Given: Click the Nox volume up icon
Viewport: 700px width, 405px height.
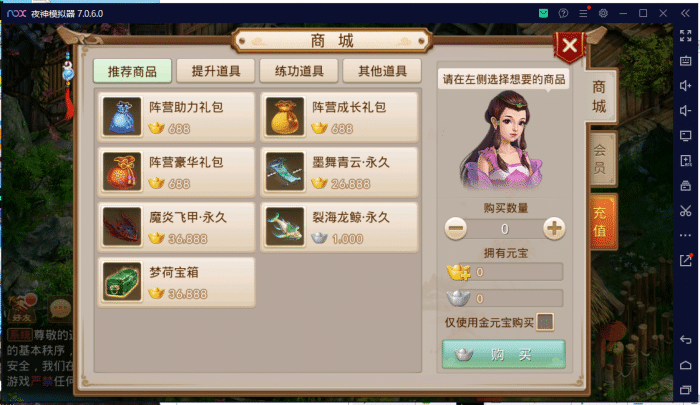Looking at the screenshot, I should pyautogui.click(x=685, y=85).
